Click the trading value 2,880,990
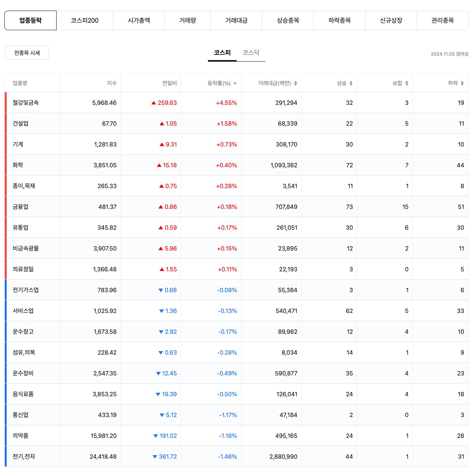The height and width of the screenshot is (474, 476). pos(283,457)
